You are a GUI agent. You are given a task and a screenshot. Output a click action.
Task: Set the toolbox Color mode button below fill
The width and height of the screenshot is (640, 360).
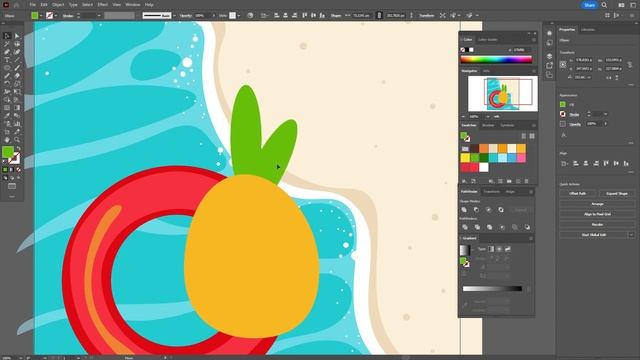coord(5,170)
